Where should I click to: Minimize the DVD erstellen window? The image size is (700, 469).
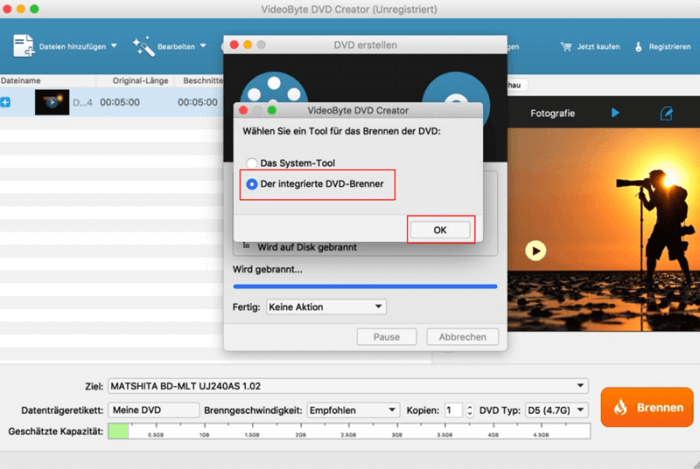(x=247, y=45)
